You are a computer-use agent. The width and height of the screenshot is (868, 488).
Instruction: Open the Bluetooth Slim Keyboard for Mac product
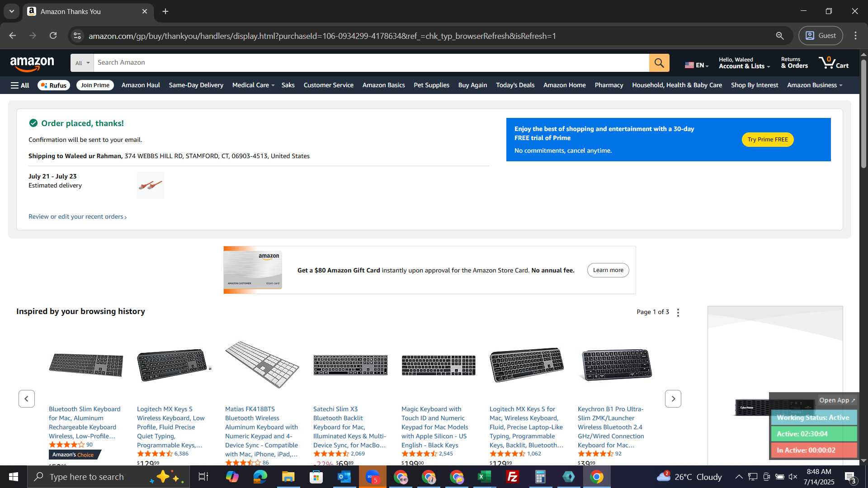click(x=85, y=422)
